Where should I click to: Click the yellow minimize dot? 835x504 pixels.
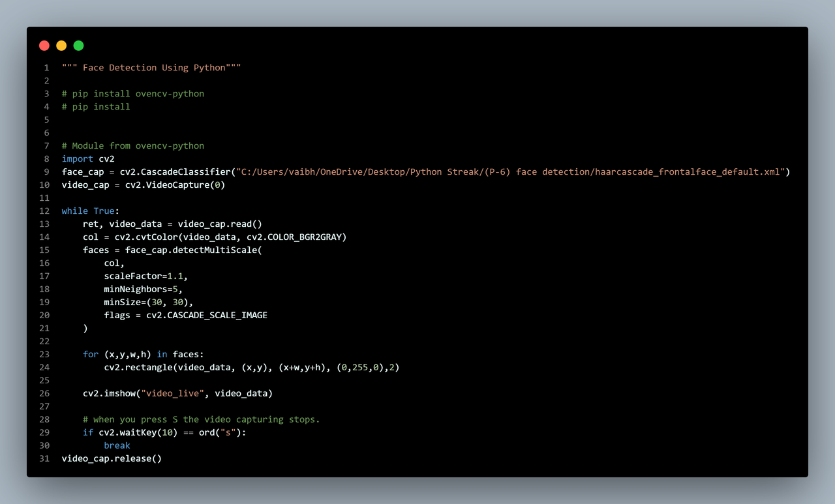point(61,46)
